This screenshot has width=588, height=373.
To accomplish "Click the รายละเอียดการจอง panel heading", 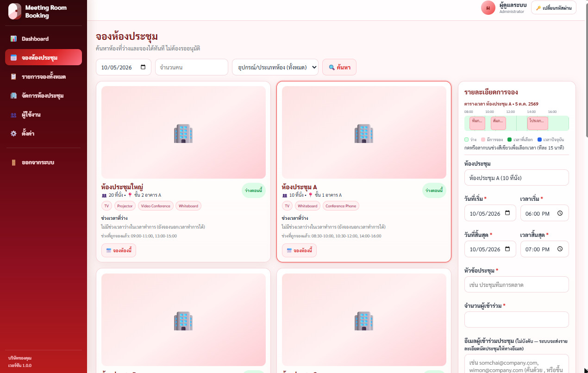I will [x=491, y=92].
